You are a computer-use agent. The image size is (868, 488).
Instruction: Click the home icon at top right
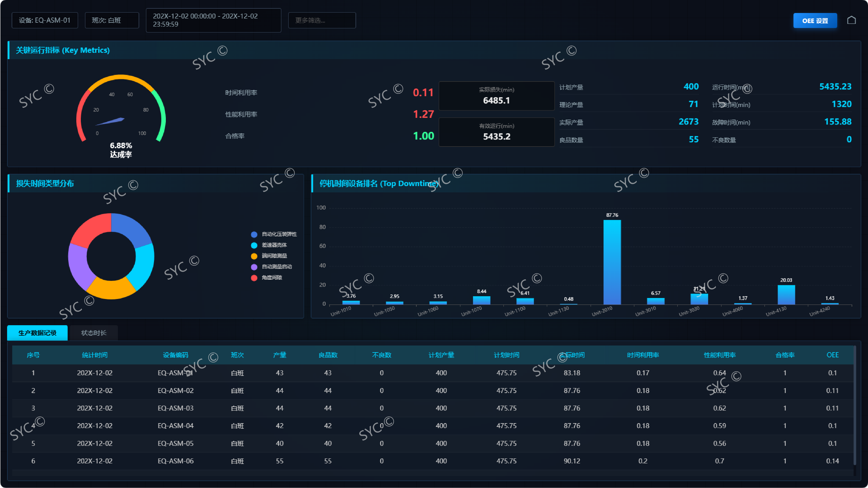coord(851,20)
